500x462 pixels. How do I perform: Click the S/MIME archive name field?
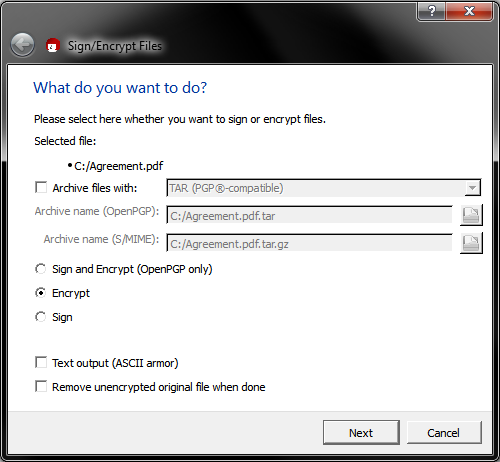click(x=309, y=244)
